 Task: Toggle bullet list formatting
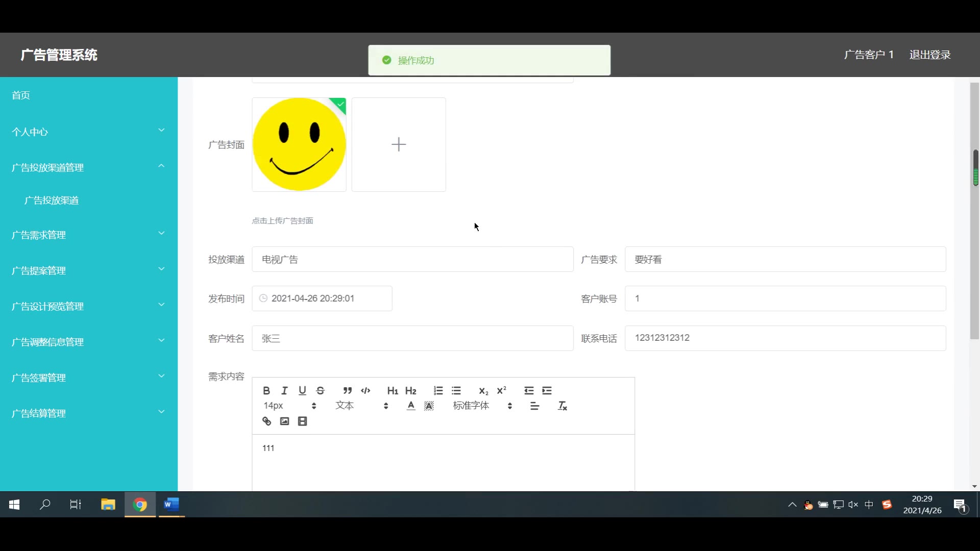456,391
